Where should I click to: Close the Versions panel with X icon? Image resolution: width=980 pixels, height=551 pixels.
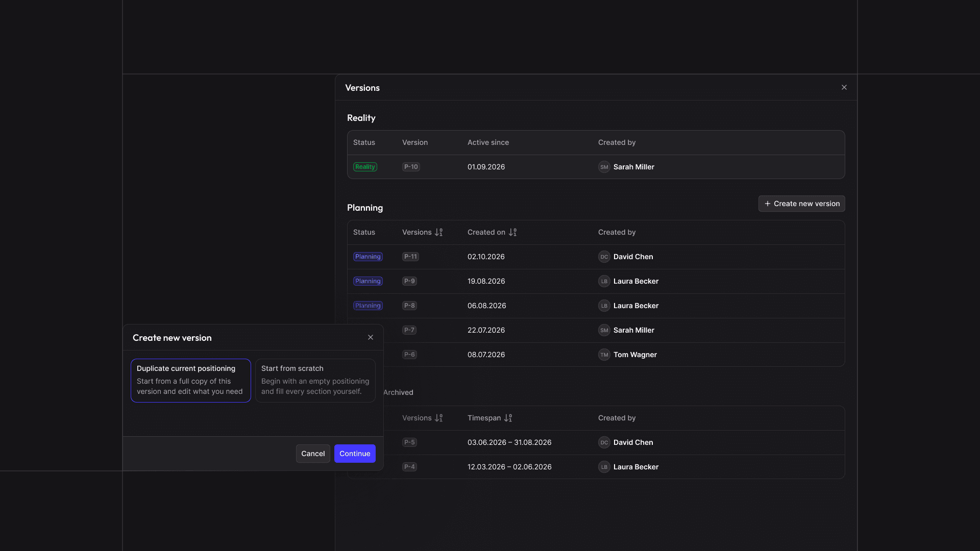[x=844, y=87]
